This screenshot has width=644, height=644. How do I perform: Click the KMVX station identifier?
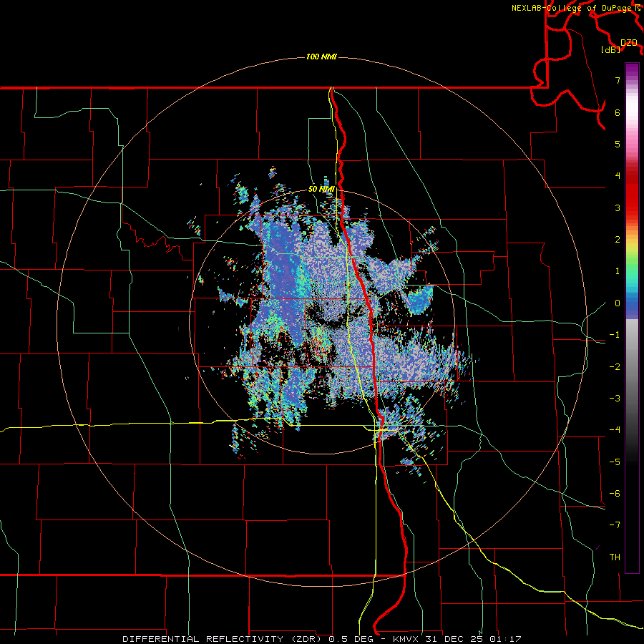click(406, 639)
